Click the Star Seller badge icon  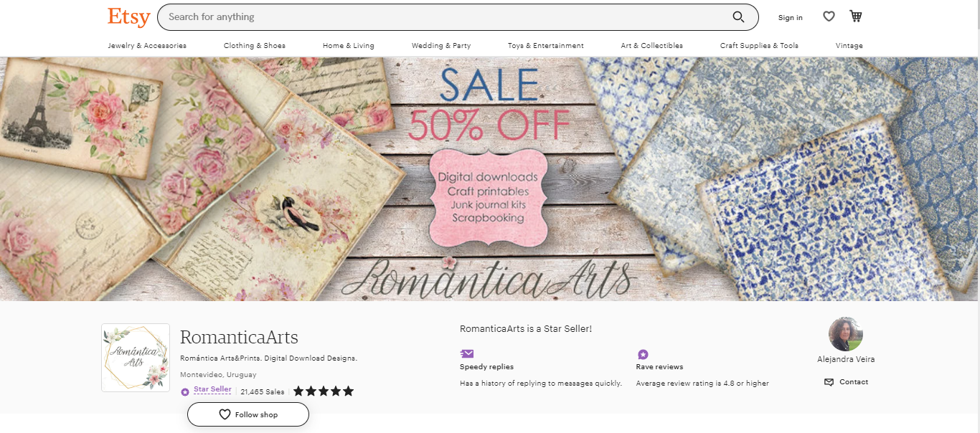tap(185, 392)
